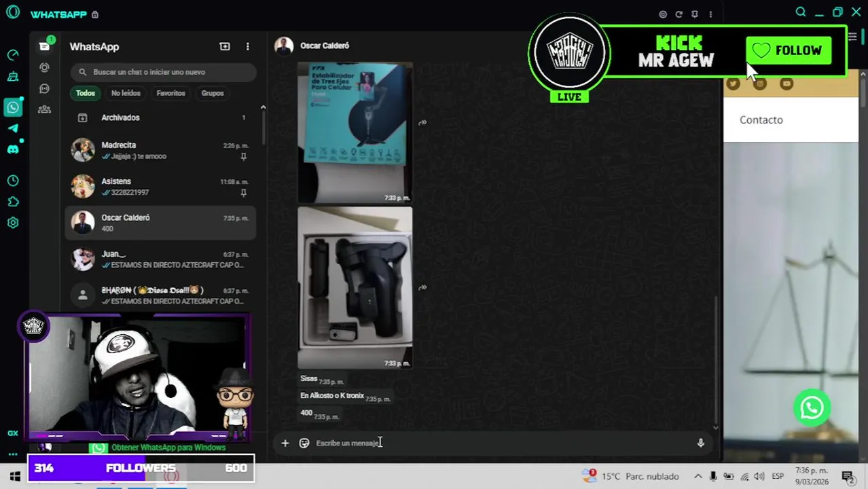
Task: Open Extensions cube icon in sidebar
Action: click(x=13, y=202)
